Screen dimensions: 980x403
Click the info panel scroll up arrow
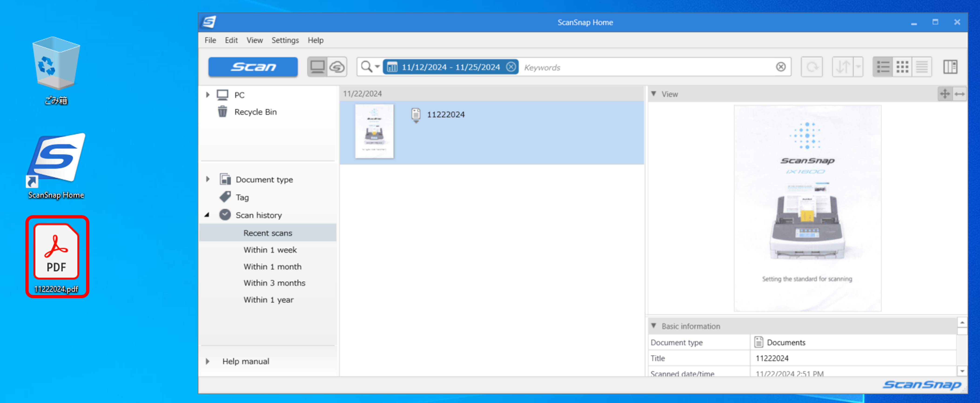(962, 322)
